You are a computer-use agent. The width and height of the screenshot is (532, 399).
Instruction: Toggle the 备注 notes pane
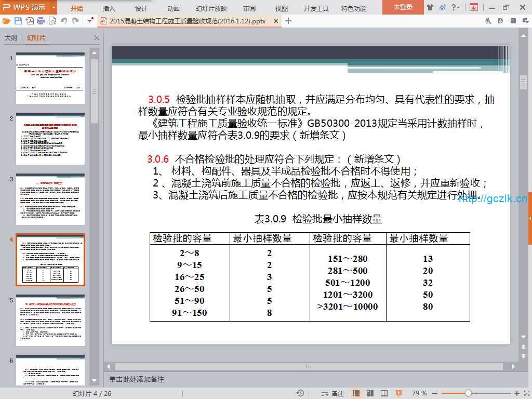click(x=334, y=393)
